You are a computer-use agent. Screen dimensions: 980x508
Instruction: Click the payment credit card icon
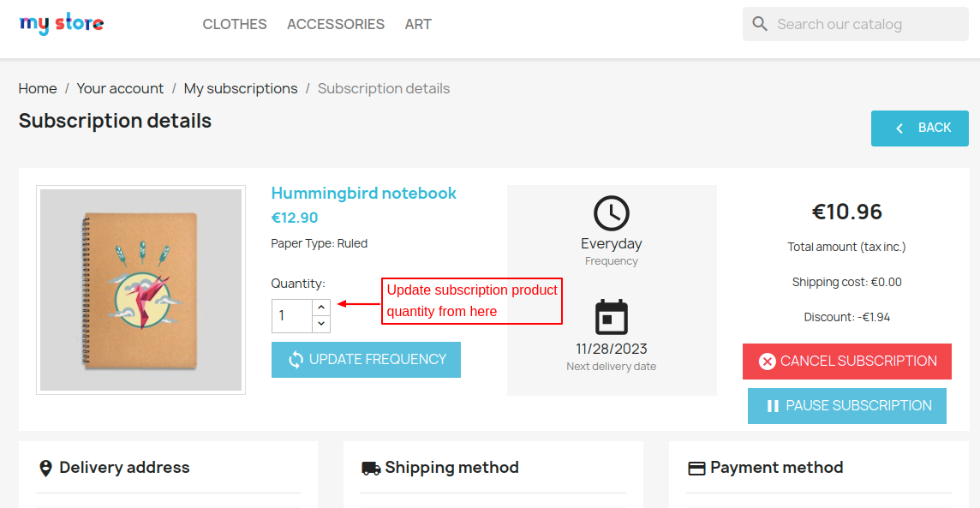(x=696, y=468)
